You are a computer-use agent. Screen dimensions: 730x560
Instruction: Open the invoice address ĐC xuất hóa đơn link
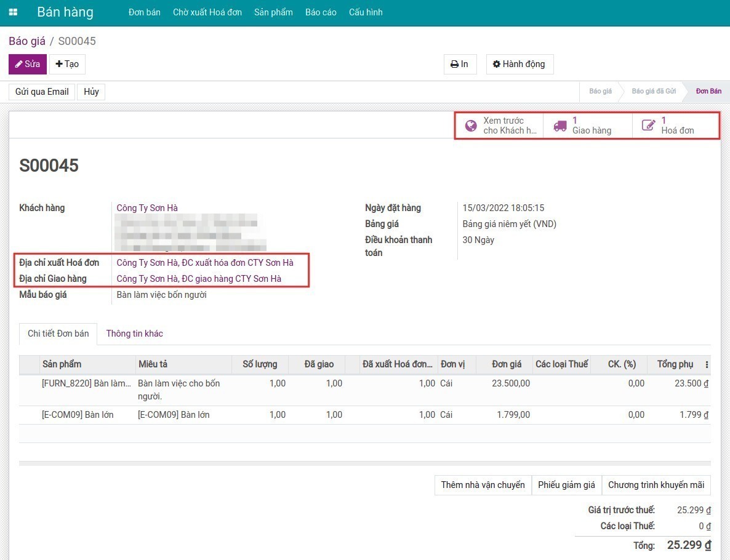[x=205, y=263]
